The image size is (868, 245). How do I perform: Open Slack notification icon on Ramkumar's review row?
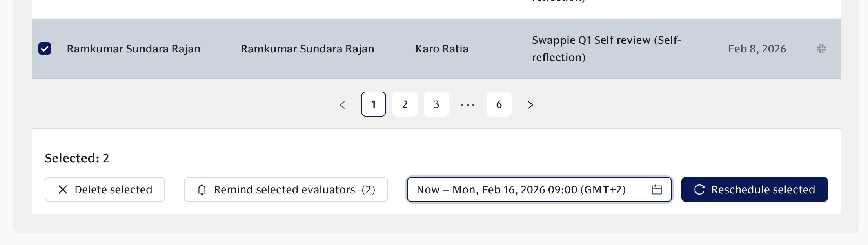click(822, 48)
